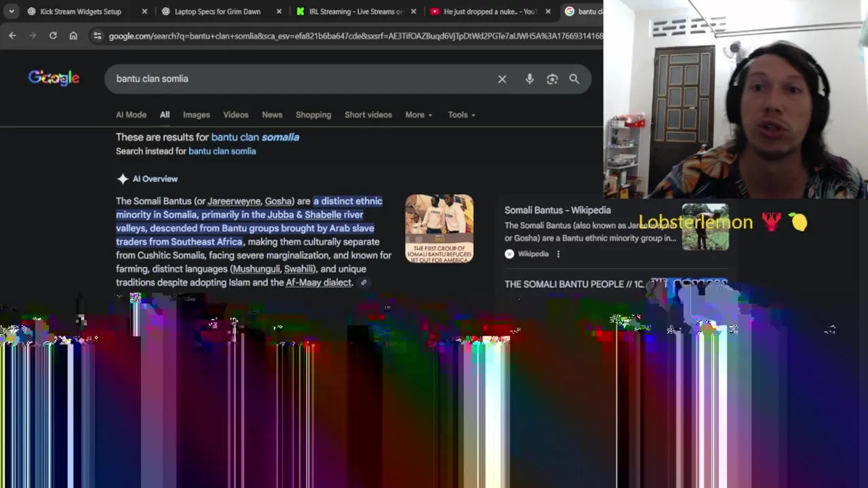This screenshot has height=488, width=868.
Task: Switch to He just dropped a nuke YouTube tab
Action: (x=489, y=12)
